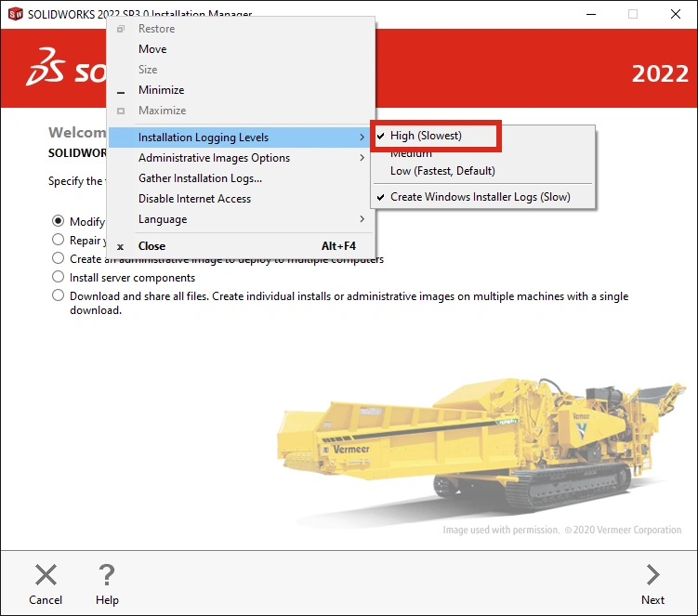Click Minimize in the system menu
Viewport: 698px width, 616px height.
242,90
